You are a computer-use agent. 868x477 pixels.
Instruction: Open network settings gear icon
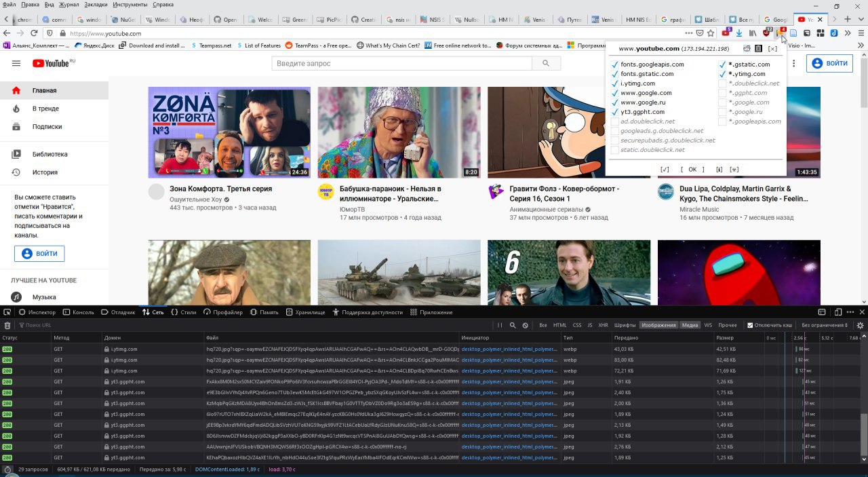click(x=860, y=325)
